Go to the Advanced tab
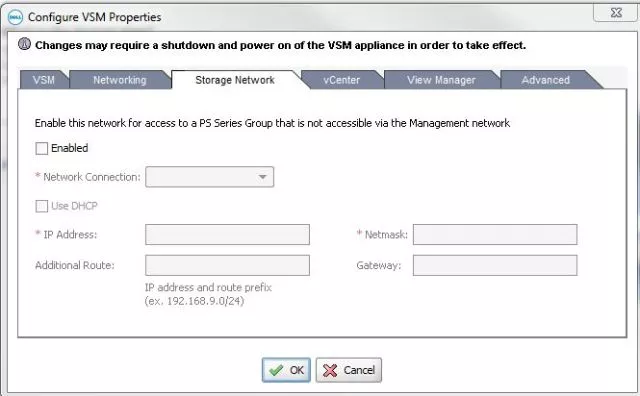The height and width of the screenshot is (396, 640). click(545, 80)
